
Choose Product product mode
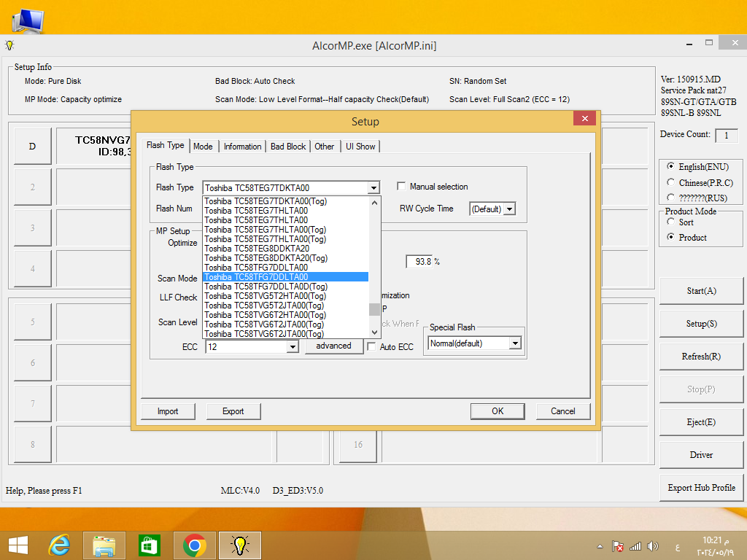click(671, 237)
